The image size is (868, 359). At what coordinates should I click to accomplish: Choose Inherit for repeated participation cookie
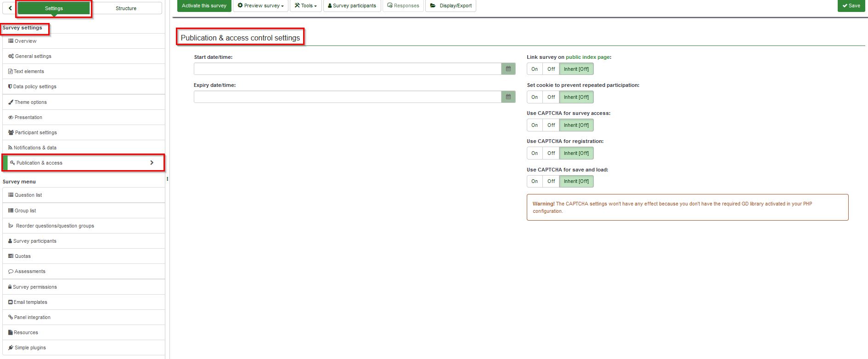click(576, 97)
